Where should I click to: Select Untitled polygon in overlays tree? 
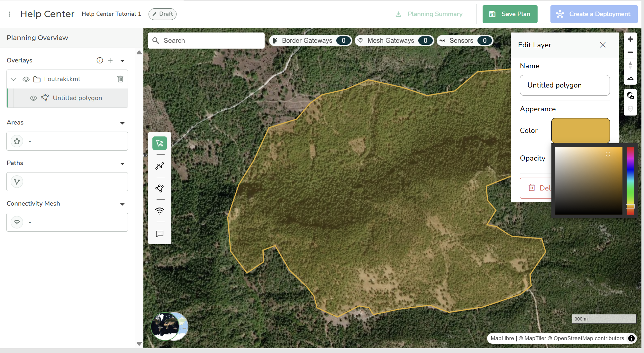point(77,98)
